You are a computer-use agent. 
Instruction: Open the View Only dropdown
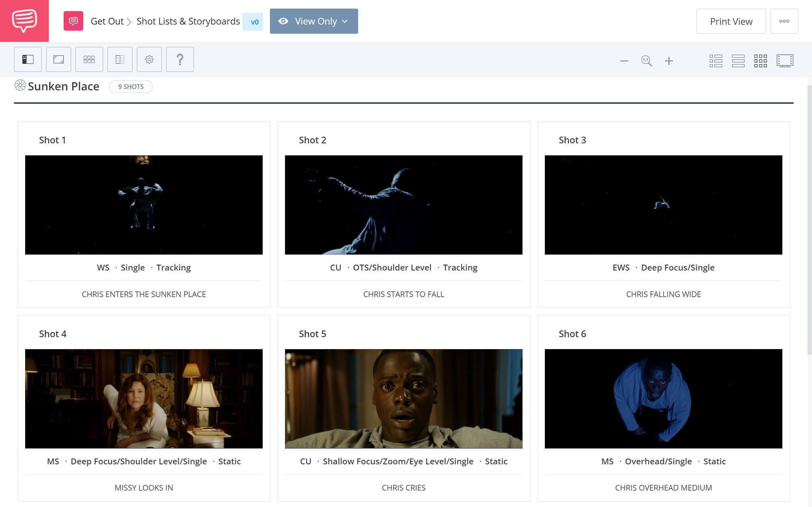(314, 21)
